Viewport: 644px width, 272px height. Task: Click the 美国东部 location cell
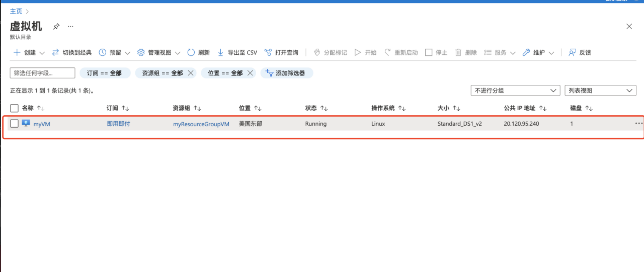[251, 124]
